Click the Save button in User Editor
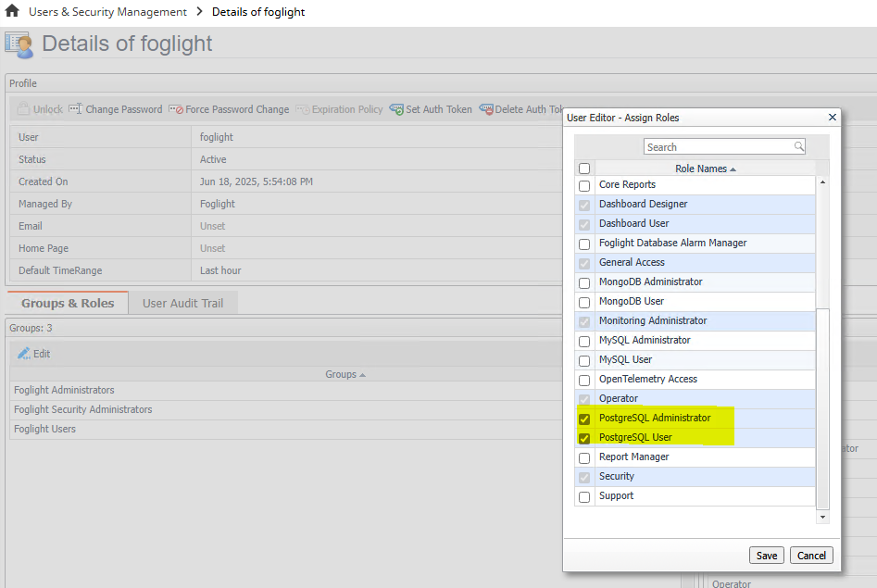Image resolution: width=877 pixels, height=588 pixels. pyautogui.click(x=766, y=555)
